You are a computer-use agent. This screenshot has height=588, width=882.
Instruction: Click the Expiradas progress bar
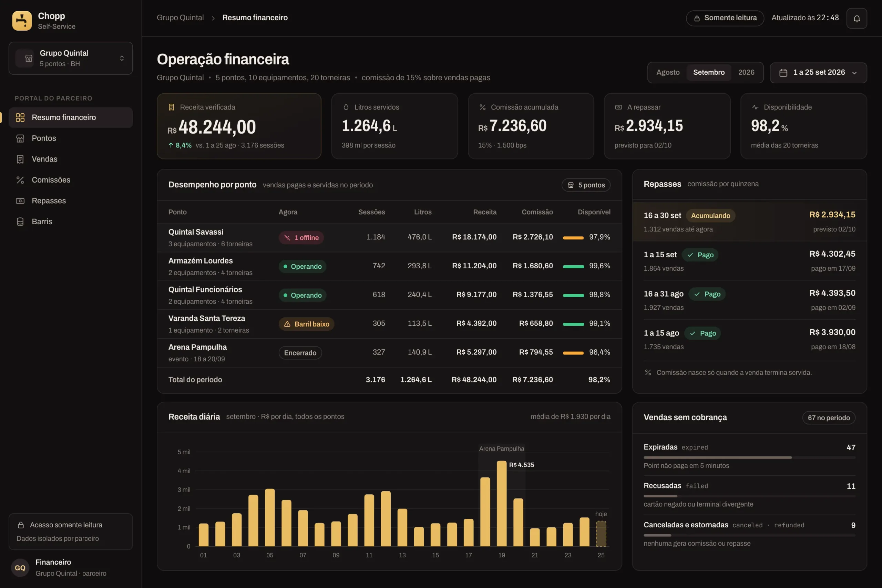[x=749, y=457]
